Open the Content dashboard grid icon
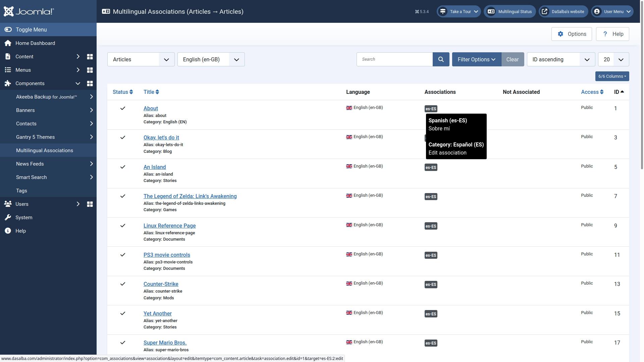 pos(90,56)
